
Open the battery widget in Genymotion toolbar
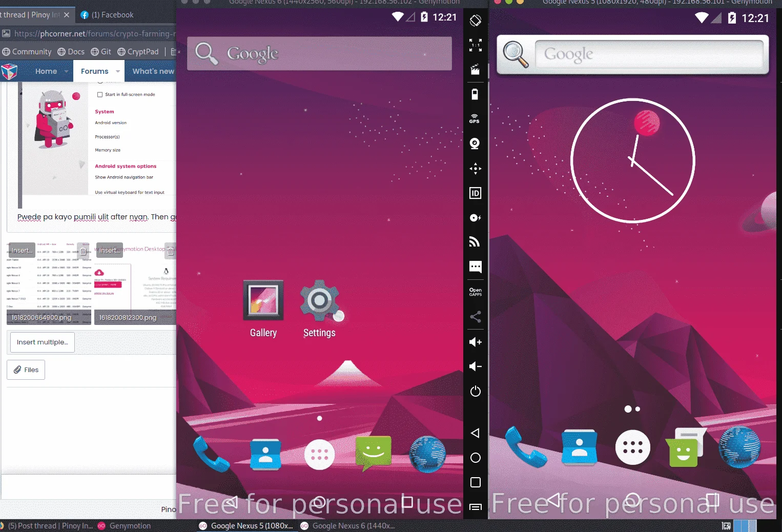coord(475,94)
